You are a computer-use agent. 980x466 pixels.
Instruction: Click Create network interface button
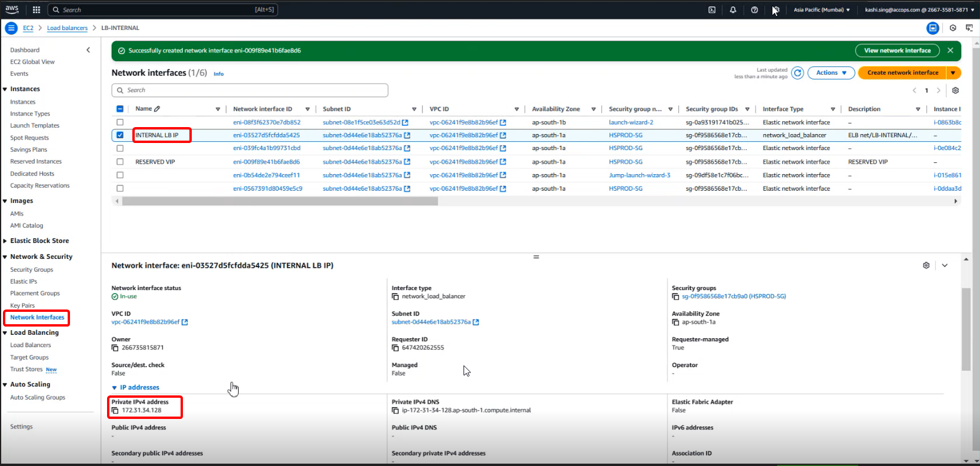902,73
